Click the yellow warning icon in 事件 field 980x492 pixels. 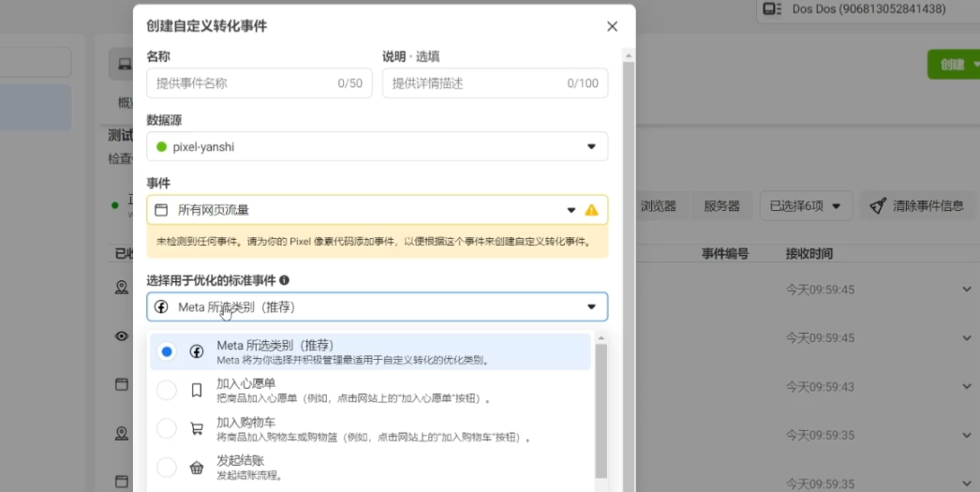pos(591,210)
